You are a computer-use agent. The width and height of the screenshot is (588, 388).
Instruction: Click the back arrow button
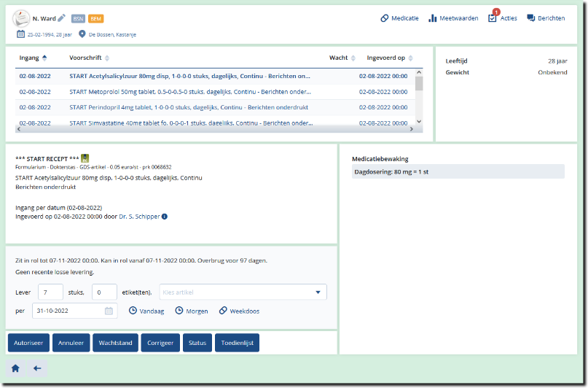point(37,368)
